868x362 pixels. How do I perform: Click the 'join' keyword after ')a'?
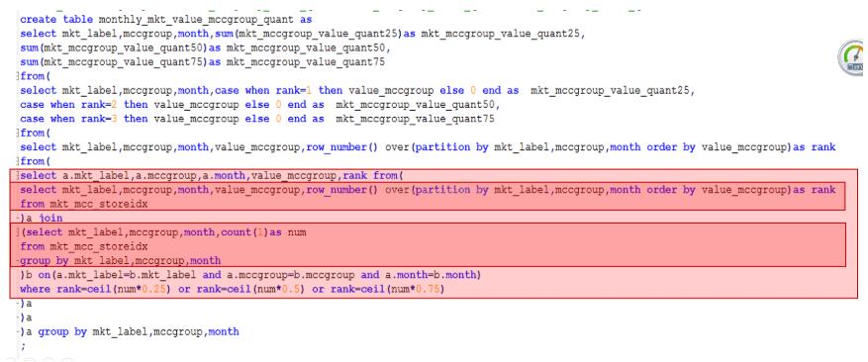pyautogui.click(x=50, y=218)
